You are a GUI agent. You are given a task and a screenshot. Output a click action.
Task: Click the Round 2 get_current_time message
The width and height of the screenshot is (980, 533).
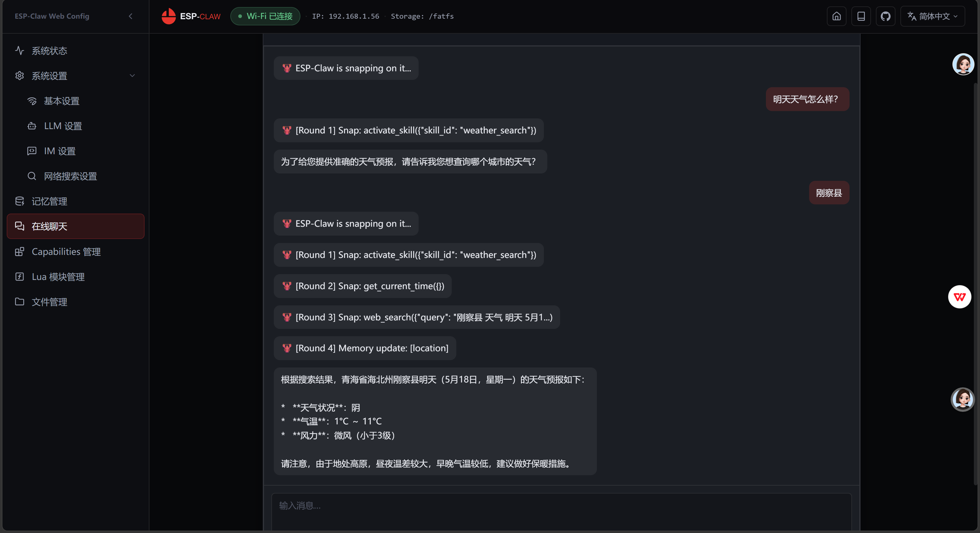[x=363, y=286]
